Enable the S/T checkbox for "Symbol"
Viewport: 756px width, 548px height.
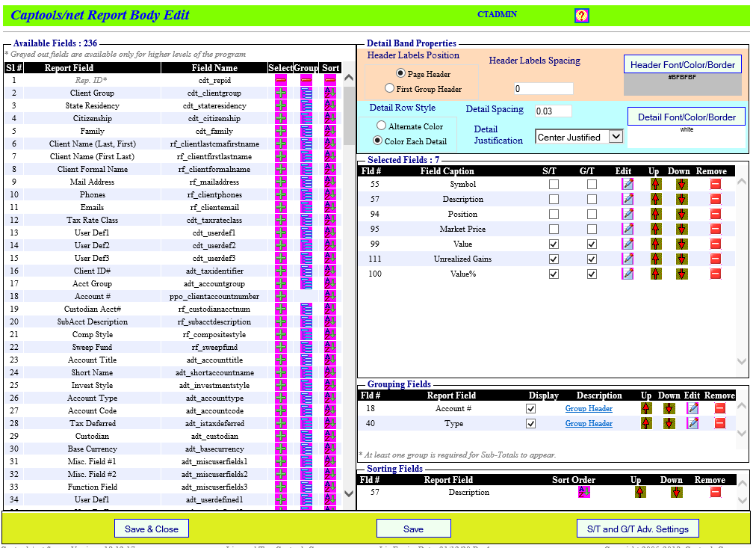[554, 184]
